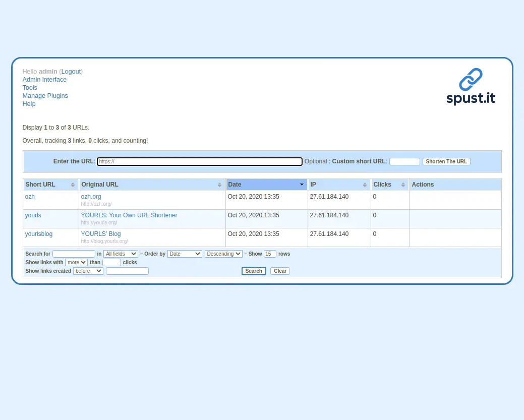Open the 'All fields' search dropdown

click(x=121, y=254)
